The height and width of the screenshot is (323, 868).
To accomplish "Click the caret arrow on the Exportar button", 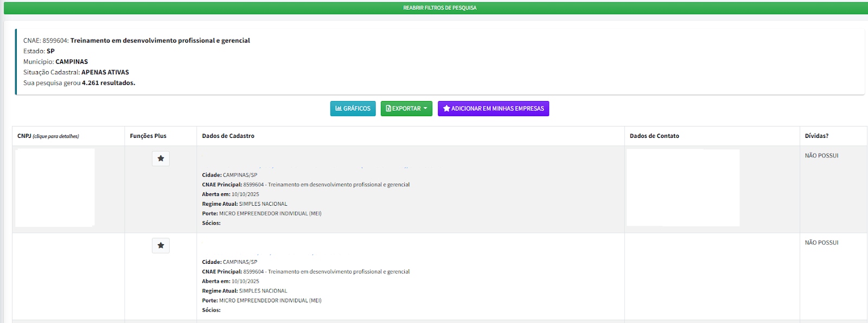I will point(425,109).
